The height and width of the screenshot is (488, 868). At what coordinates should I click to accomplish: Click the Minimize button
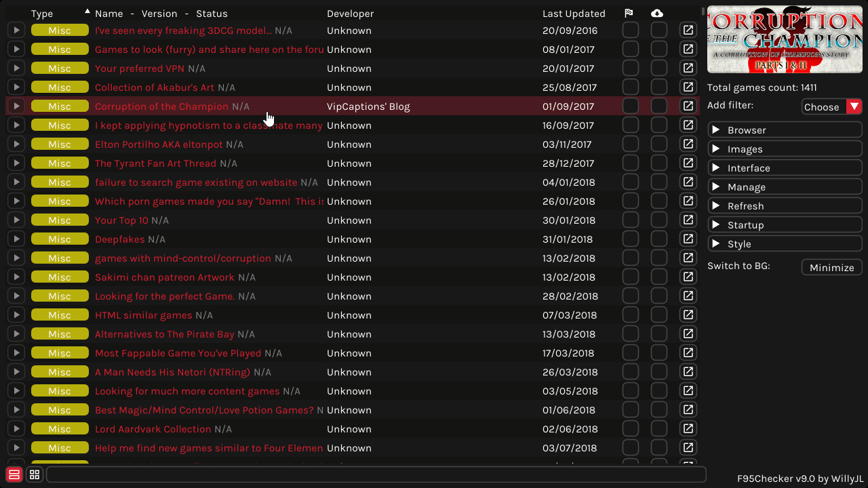click(831, 268)
